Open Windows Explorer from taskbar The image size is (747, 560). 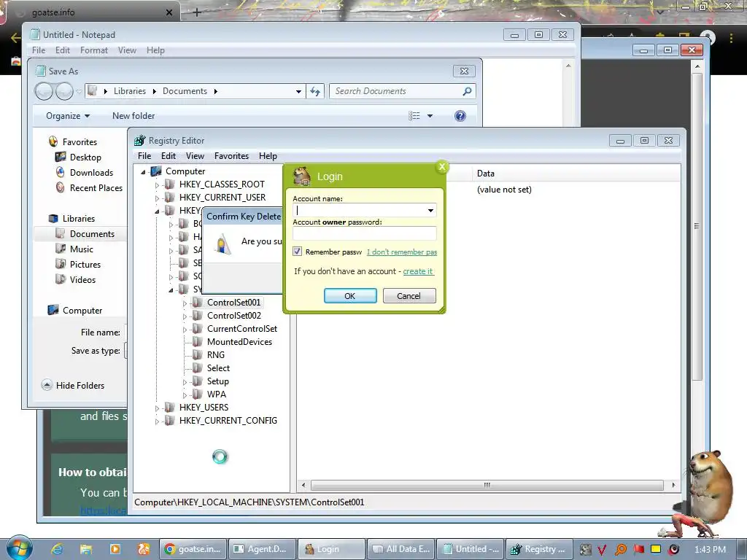click(x=86, y=549)
